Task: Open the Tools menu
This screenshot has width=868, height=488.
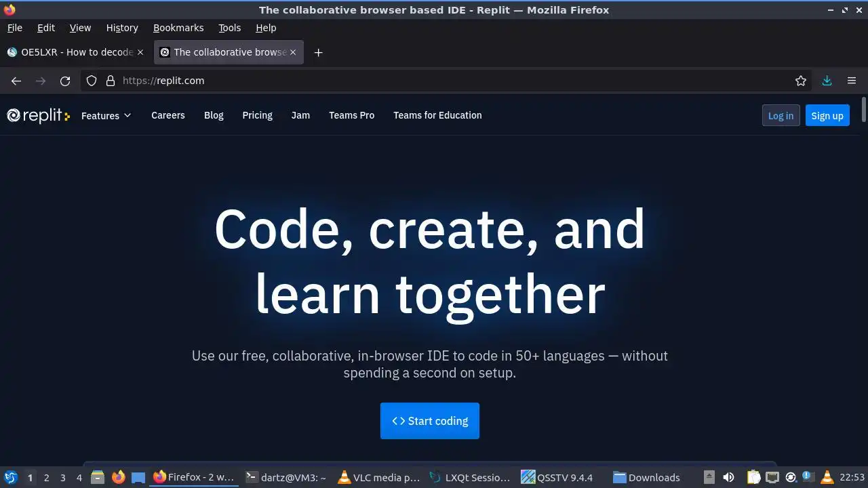Action: coord(230,28)
